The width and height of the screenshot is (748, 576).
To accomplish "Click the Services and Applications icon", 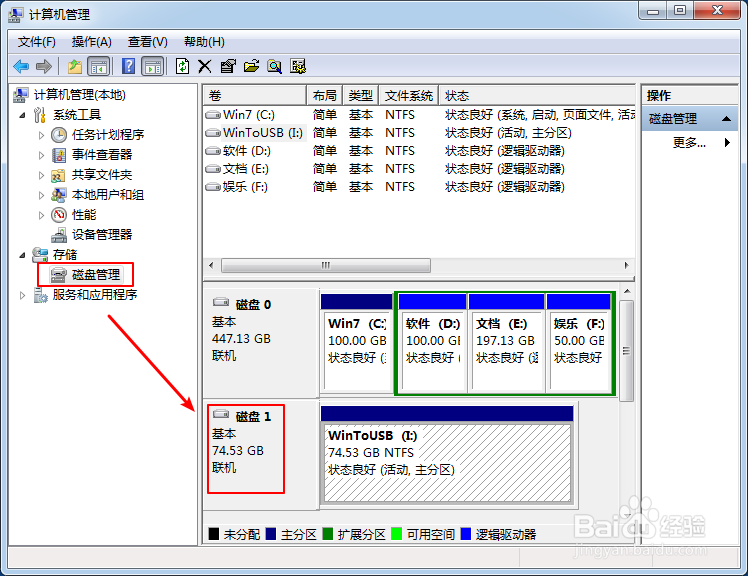I will coord(40,295).
